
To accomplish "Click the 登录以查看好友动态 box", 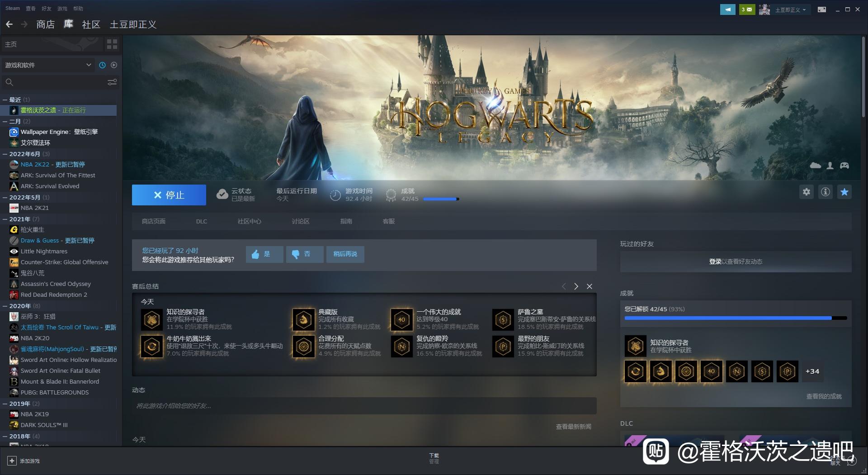I will point(736,261).
